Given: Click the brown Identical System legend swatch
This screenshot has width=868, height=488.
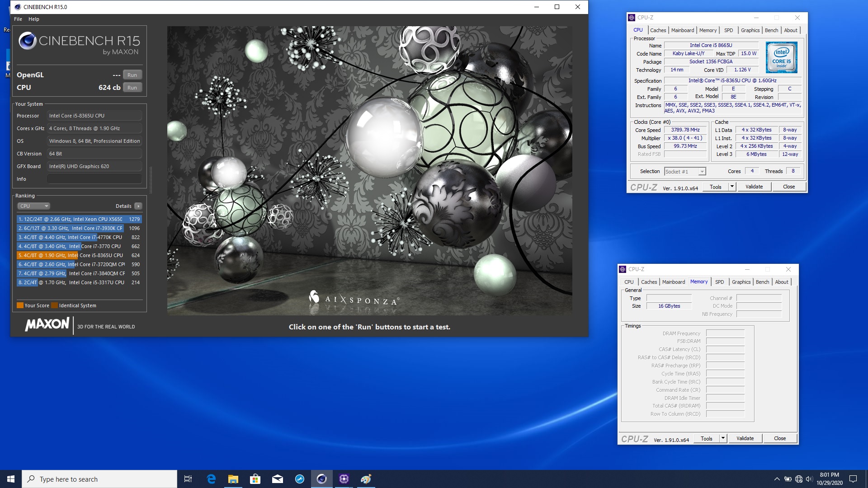Looking at the screenshot, I should (x=55, y=305).
